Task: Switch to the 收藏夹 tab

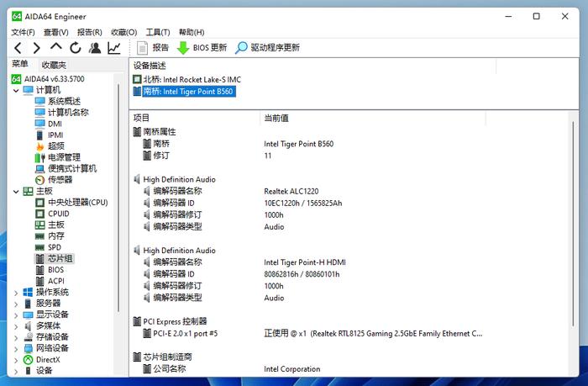Action: [54, 65]
